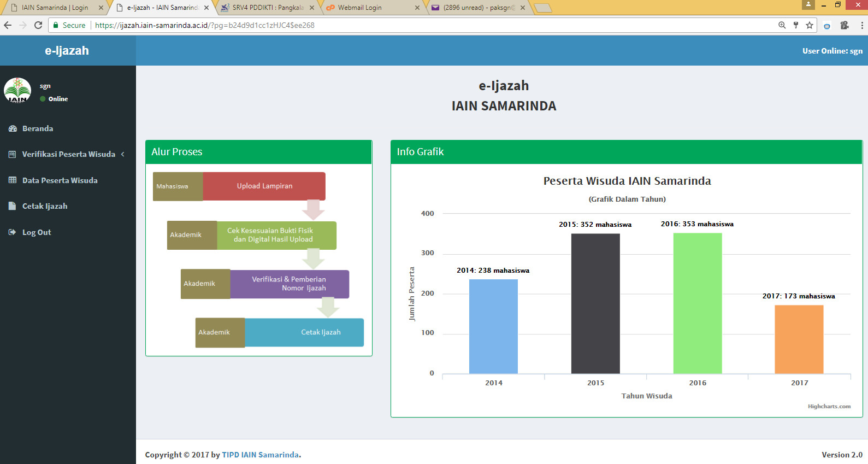The height and width of the screenshot is (464, 868).
Task: Click the saved password key icon
Action: pyautogui.click(x=796, y=25)
